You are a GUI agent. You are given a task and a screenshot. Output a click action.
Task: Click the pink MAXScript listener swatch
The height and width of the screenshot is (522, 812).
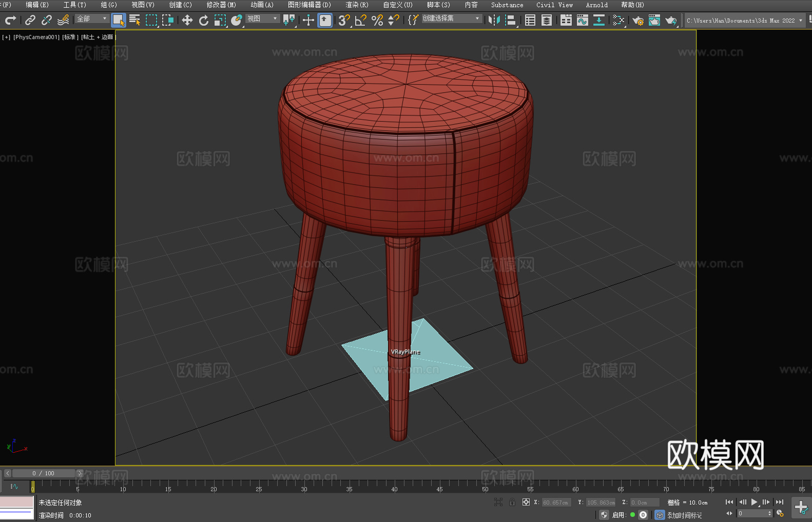click(17, 502)
